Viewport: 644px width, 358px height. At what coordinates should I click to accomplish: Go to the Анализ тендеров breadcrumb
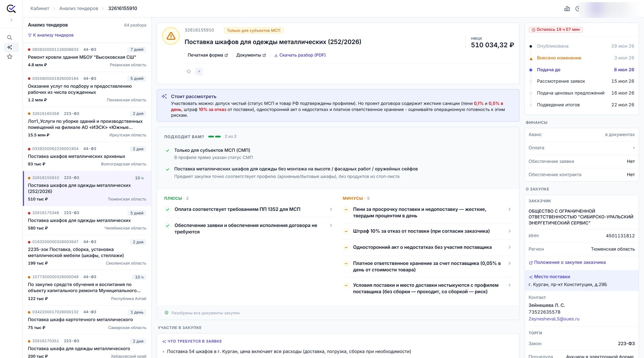tap(79, 8)
